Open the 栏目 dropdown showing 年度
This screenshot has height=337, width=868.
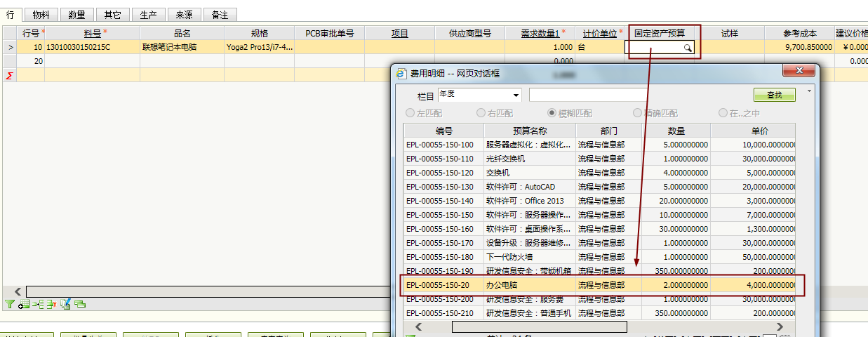479,95
